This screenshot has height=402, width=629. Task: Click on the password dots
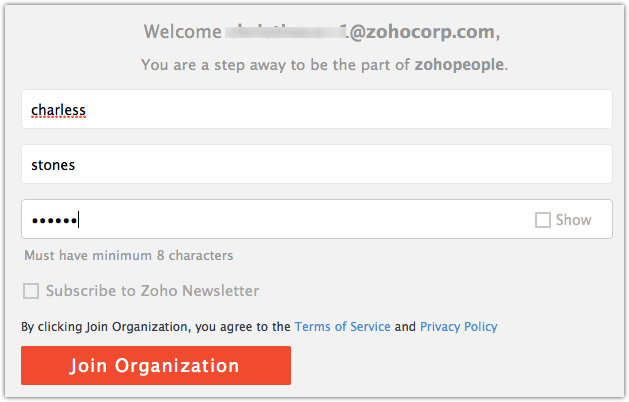(54, 220)
